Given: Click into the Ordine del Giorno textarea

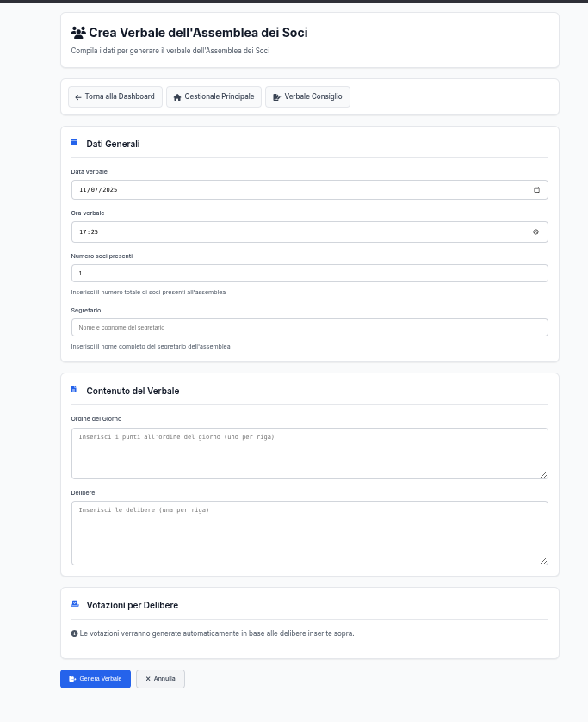Looking at the screenshot, I should point(310,454).
